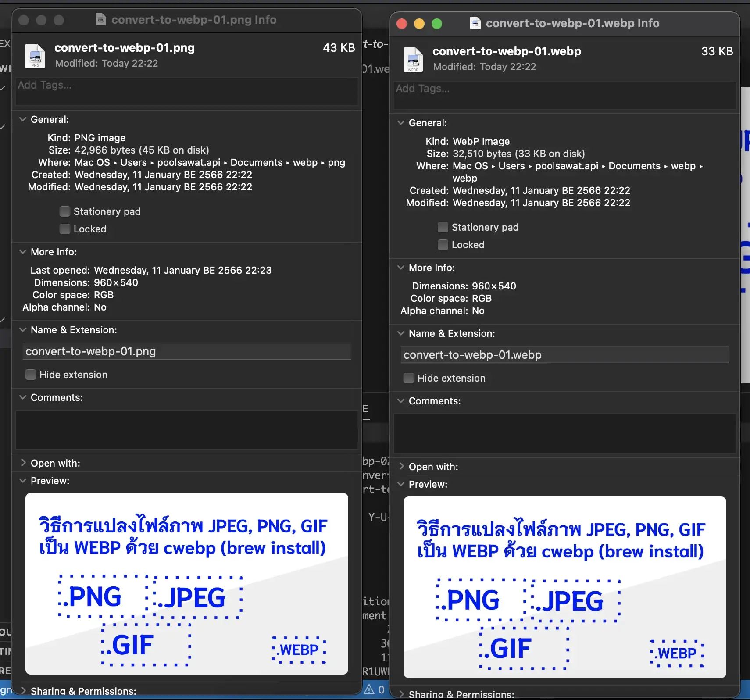Collapse General section in webp Info window
The width and height of the screenshot is (750, 700).
tap(401, 123)
